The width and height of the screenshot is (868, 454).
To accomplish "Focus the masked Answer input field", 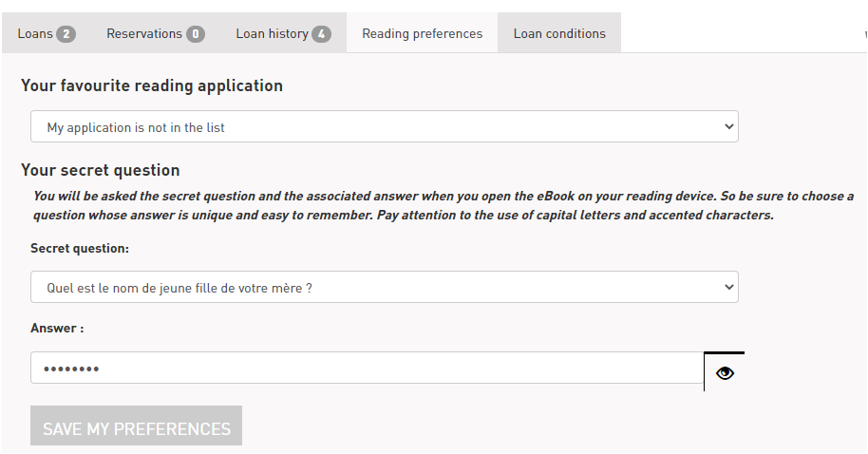I will pos(367,368).
